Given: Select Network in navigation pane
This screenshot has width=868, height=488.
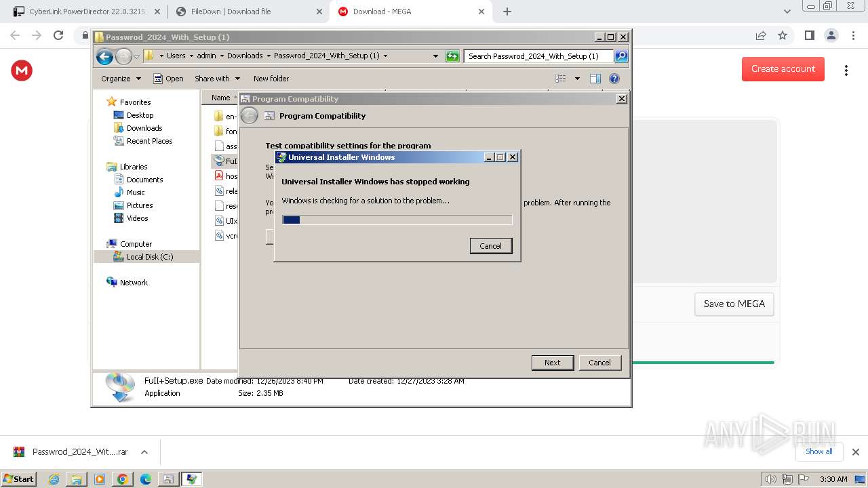Looking at the screenshot, I should pyautogui.click(x=134, y=283).
